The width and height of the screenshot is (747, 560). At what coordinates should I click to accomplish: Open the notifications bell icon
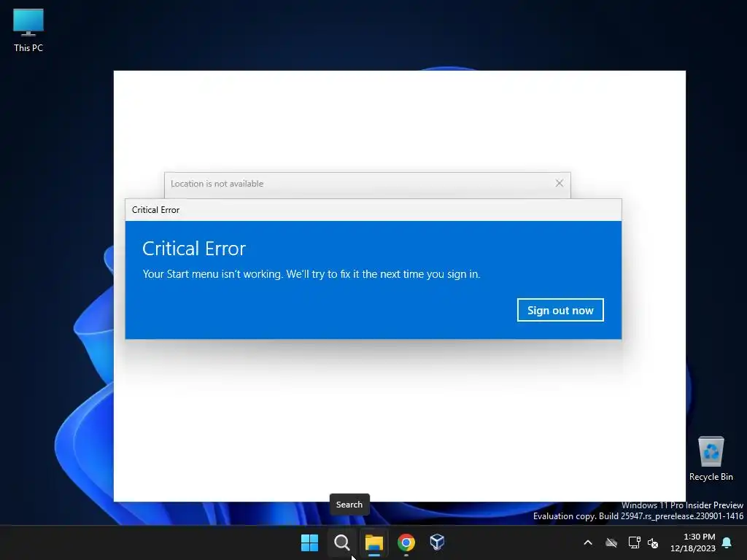click(x=727, y=542)
